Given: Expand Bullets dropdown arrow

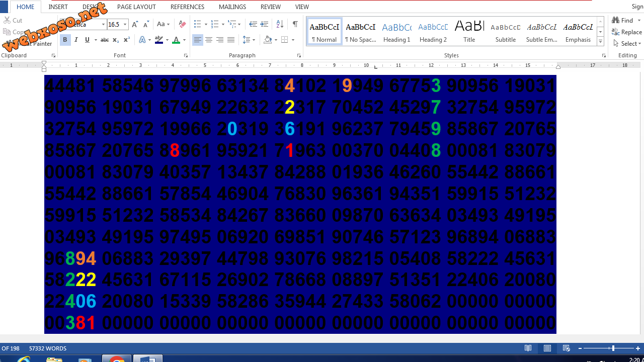Looking at the screenshot, I should click(x=206, y=24).
